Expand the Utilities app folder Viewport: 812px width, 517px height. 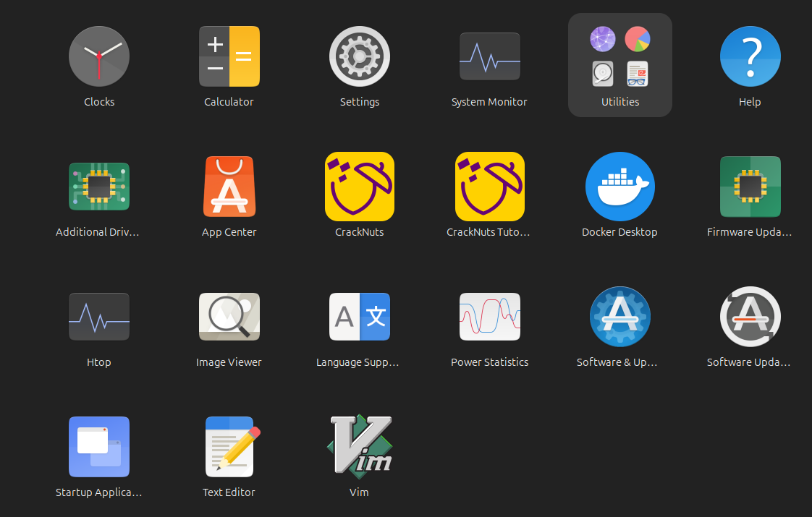point(620,65)
